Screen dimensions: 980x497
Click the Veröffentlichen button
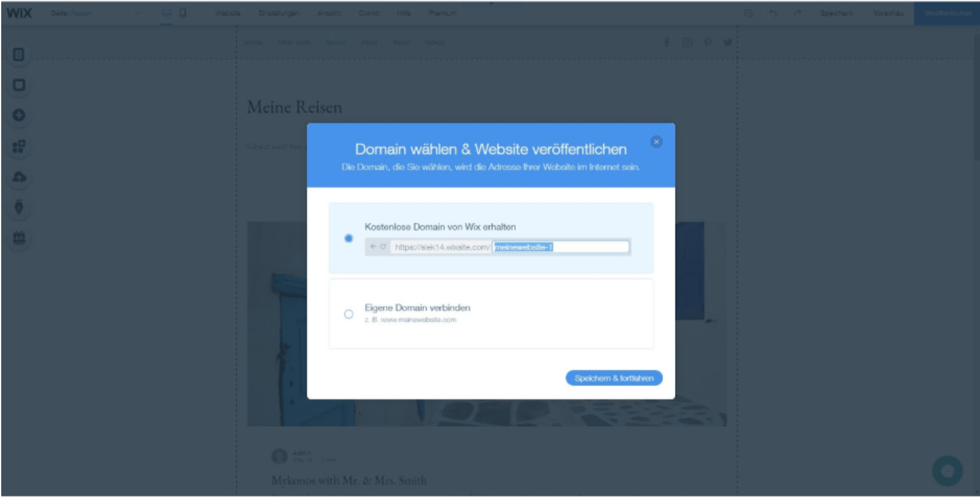point(947,13)
